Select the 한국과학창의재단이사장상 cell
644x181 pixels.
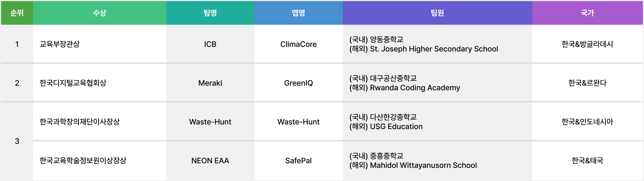[x=100, y=122]
